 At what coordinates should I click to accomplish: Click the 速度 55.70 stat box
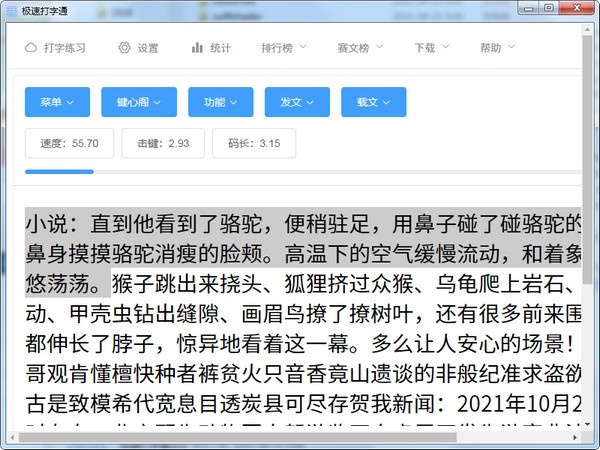[x=69, y=143]
